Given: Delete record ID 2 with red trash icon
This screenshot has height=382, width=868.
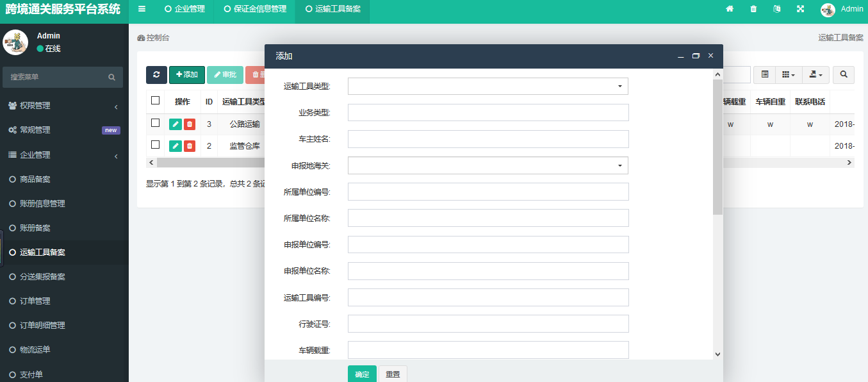Looking at the screenshot, I should [x=190, y=146].
